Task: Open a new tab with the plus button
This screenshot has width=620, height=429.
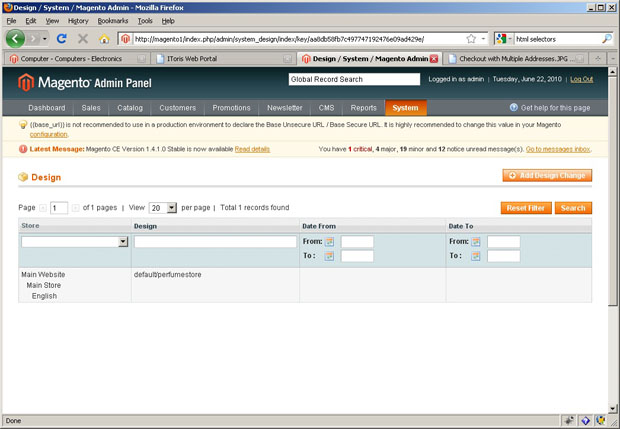Action: click(x=598, y=59)
